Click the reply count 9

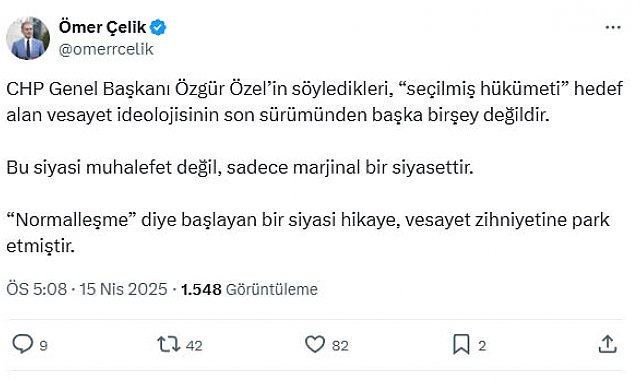point(43,346)
